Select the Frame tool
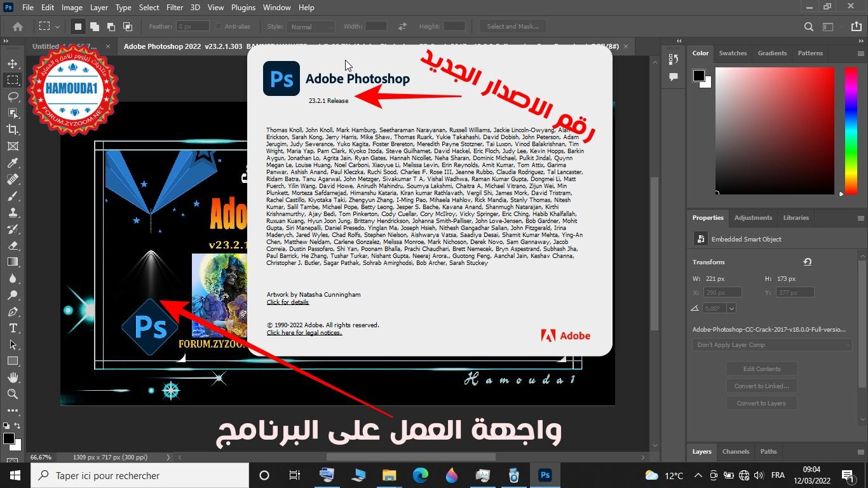This screenshot has width=868, height=488. pos(13,146)
